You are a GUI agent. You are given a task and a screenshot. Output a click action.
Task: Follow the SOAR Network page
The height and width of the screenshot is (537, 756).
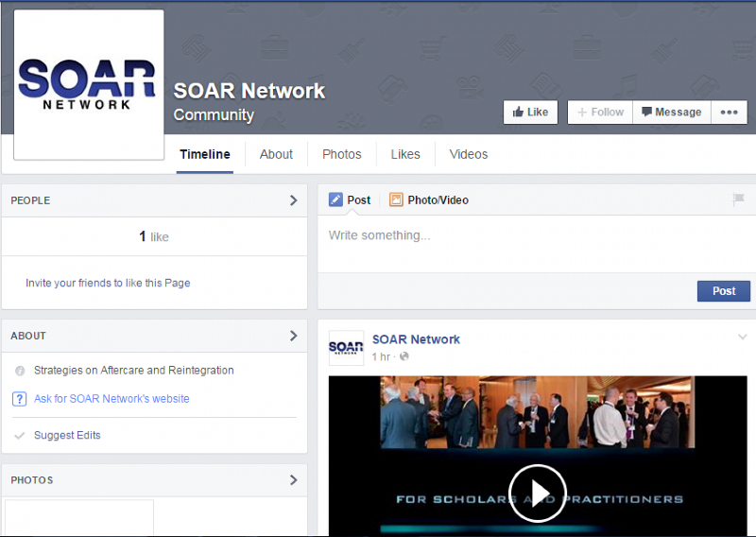pyautogui.click(x=600, y=113)
